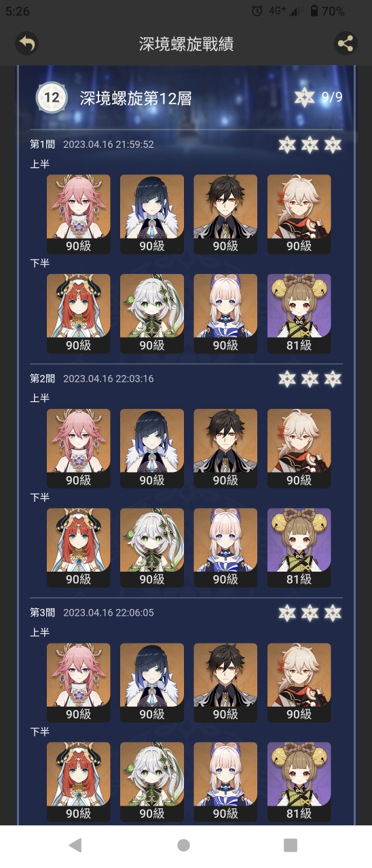Image resolution: width=372 pixels, height=868 pixels.
Task: Tap the back arrow icon
Action: (27, 44)
